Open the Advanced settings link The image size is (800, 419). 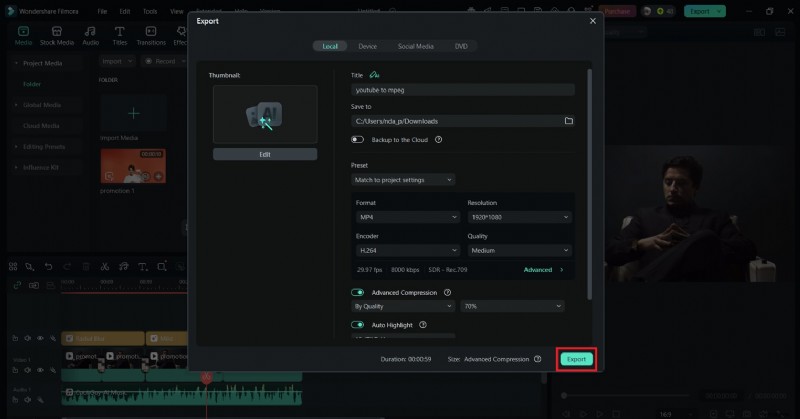click(542, 270)
